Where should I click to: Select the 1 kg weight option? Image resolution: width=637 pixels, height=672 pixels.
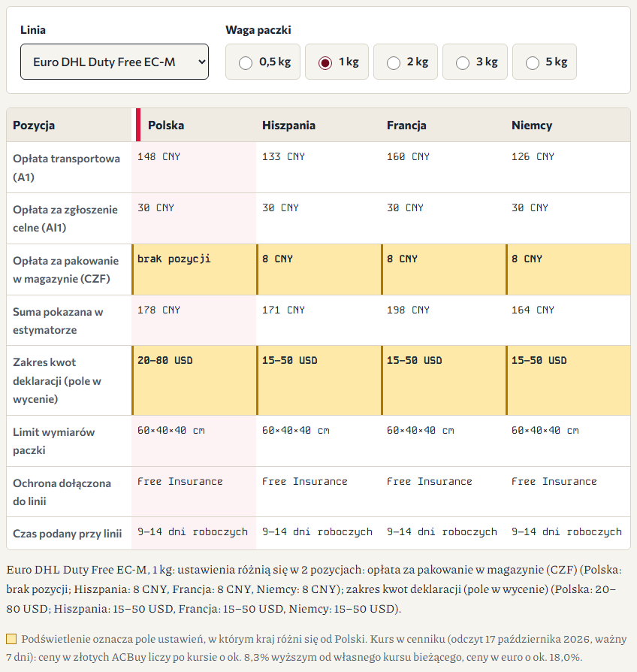337,62
